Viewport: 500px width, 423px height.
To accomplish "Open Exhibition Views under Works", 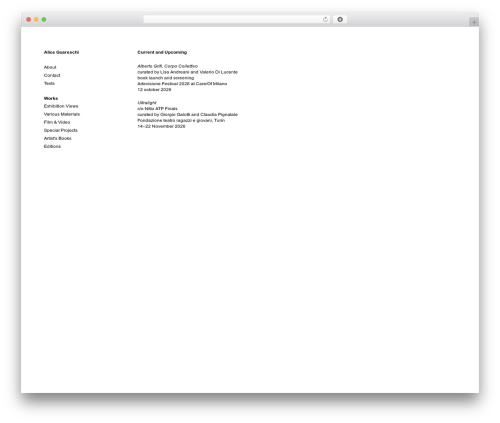I will (x=61, y=106).
